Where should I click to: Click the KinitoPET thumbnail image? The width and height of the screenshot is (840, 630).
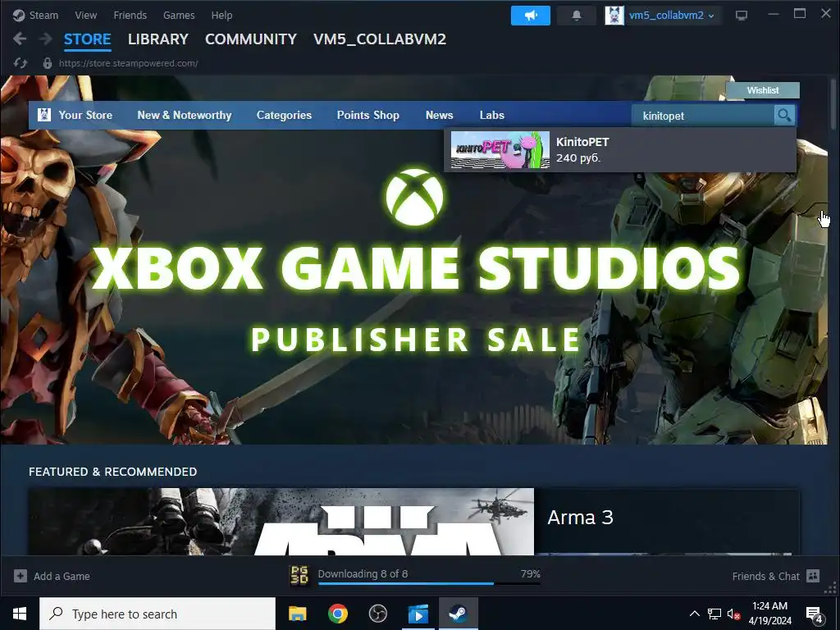(500, 150)
